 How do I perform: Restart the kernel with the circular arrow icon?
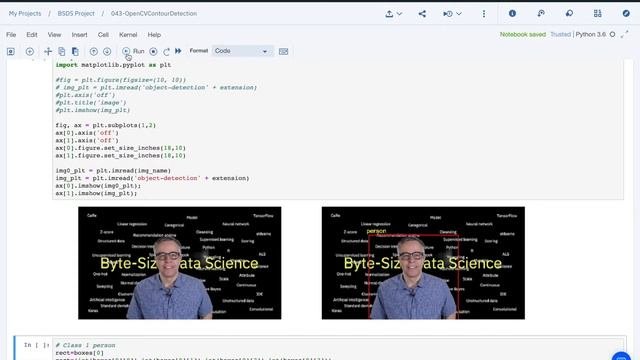(166, 51)
